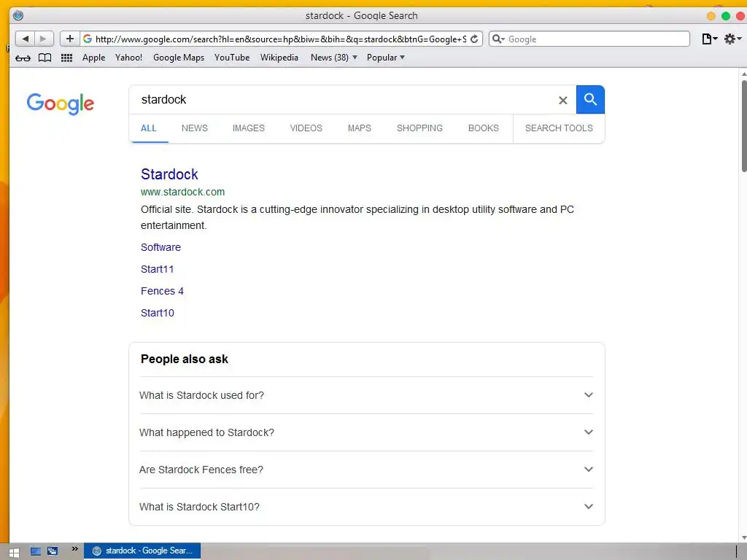
Task: Expand "What happened to Stardock?"
Action: click(x=366, y=432)
